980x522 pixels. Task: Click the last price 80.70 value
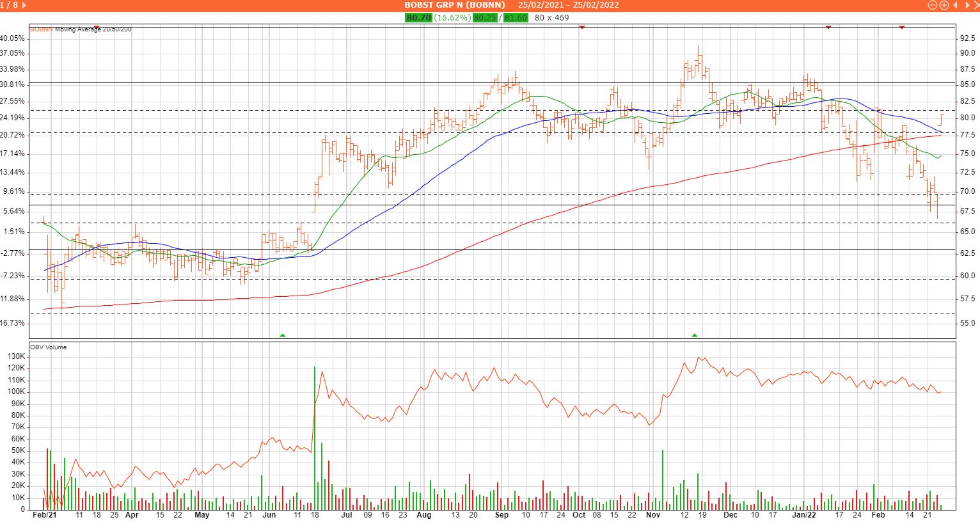[x=418, y=18]
